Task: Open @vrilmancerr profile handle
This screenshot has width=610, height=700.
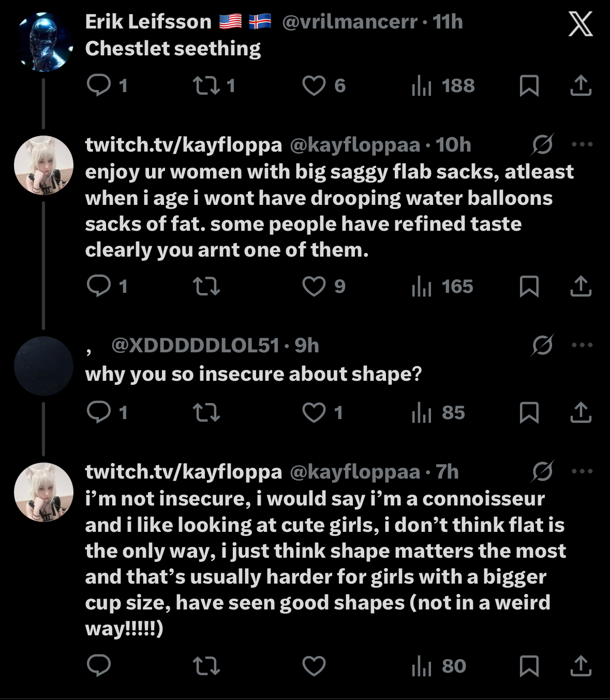Action: click(350, 22)
